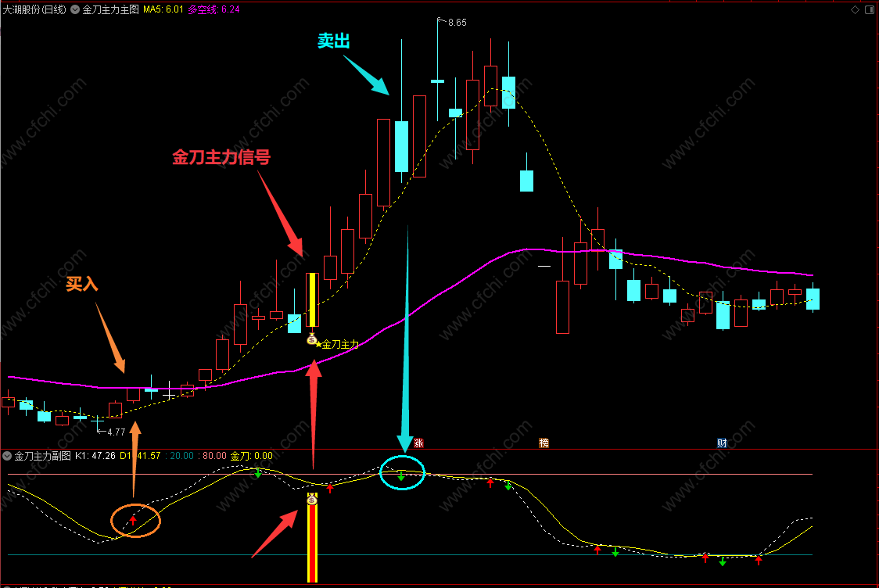Expand the 金刀主力副图 sub-chart dropdown arrow
Viewport: 879px width, 588px height.
[7, 456]
